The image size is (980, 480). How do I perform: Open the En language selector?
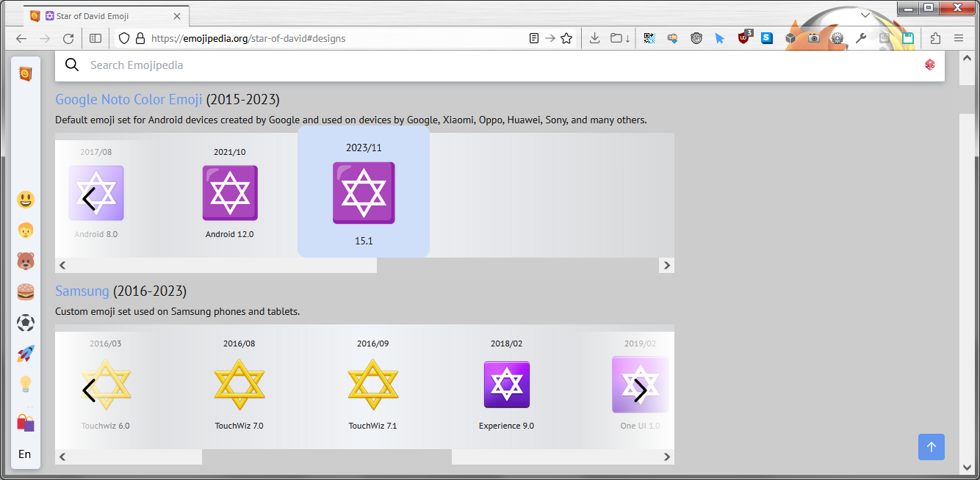[25, 454]
